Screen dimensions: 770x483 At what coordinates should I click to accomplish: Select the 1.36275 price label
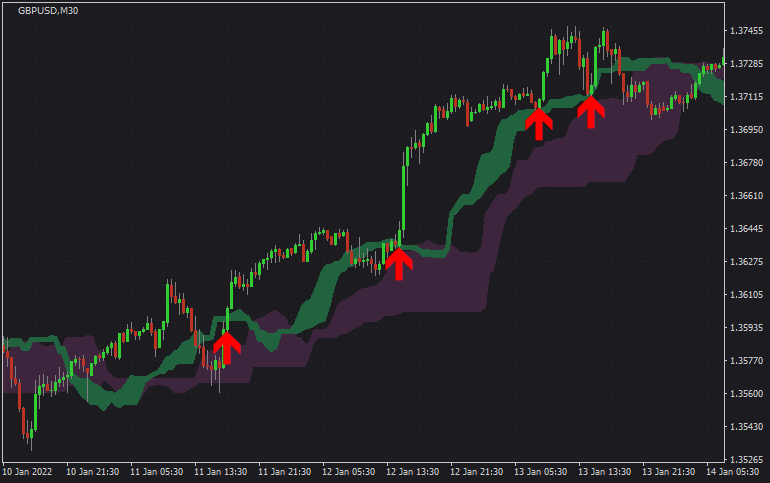pos(746,262)
